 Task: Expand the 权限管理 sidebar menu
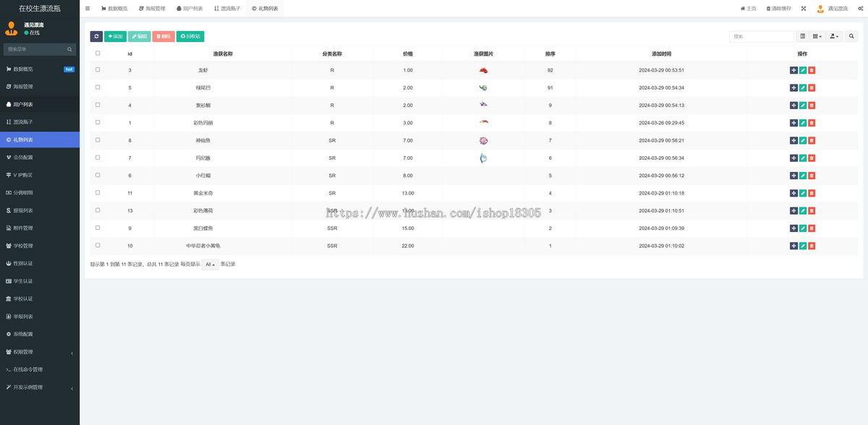click(x=40, y=352)
